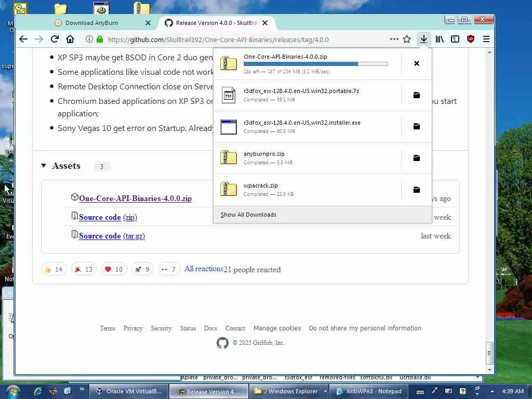The width and height of the screenshot is (532, 399).
Task: Open the downloaded anyburnpro.zip entry
Action: [x=307, y=158]
